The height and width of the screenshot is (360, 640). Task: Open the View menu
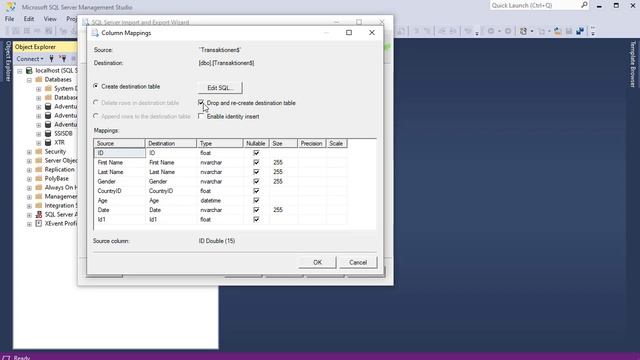[x=50, y=19]
